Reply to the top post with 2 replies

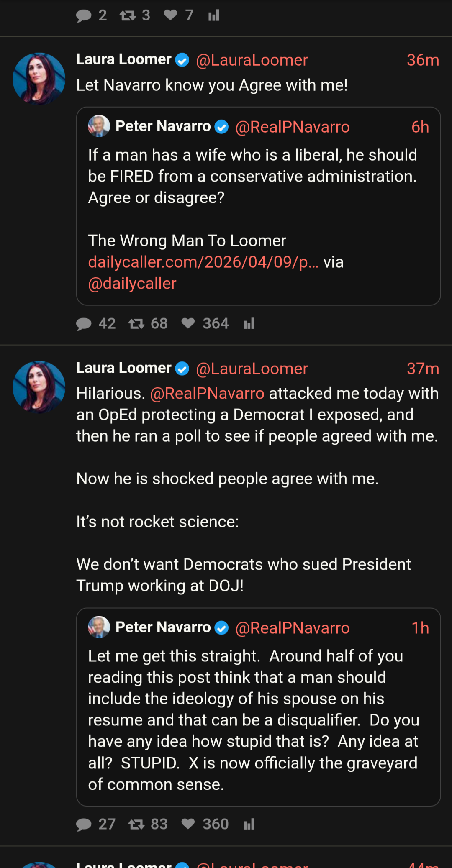[x=84, y=16]
